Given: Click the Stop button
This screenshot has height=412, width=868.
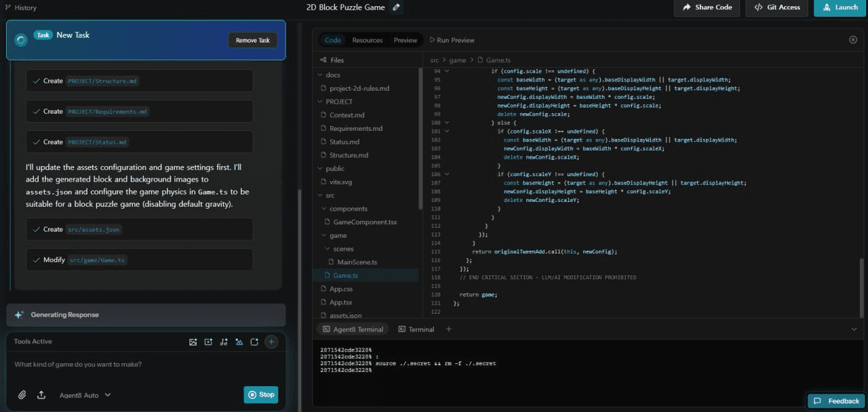Looking at the screenshot, I should point(261,395).
